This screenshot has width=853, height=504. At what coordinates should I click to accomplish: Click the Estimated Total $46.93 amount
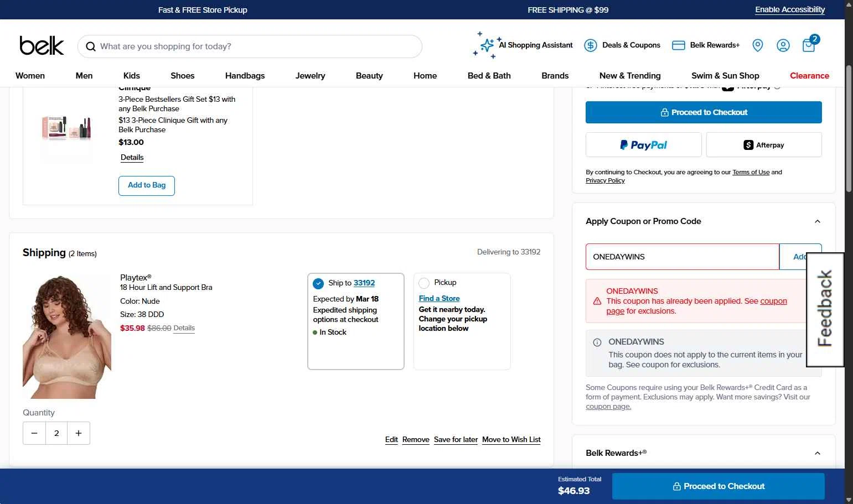coord(574,491)
